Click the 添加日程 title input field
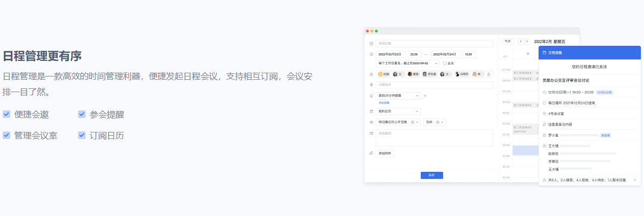The height and width of the screenshot is (216, 644). tap(434, 44)
